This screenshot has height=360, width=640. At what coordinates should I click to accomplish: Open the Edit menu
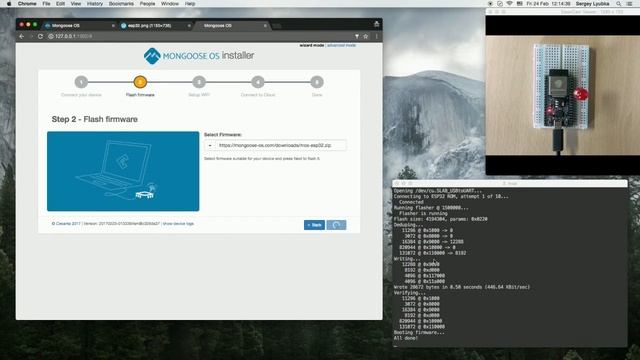tap(60, 4)
